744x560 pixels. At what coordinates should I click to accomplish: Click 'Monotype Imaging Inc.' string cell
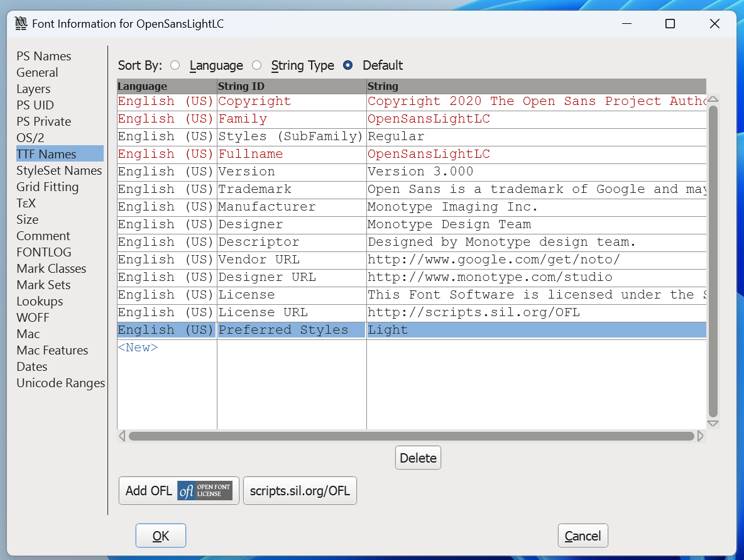(x=537, y=207)
